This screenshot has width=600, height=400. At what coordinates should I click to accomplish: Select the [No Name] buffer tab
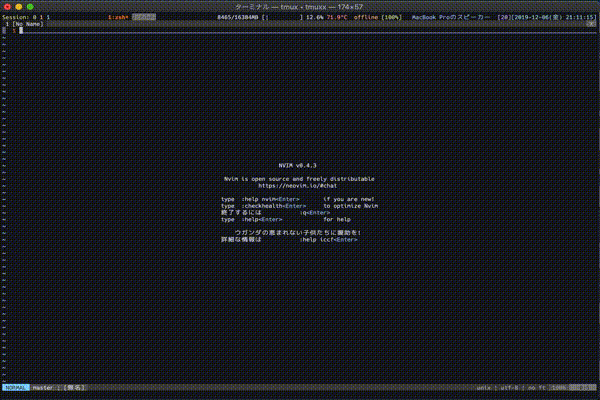click(x=25, y=24)
